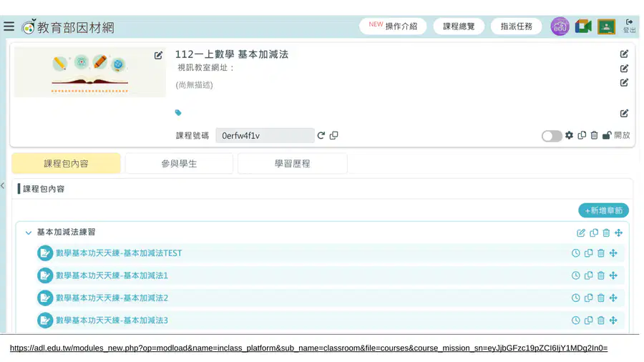Expand the left side panel arrow
This screenshot has width=644, height=362.
(x=3, y=185)
